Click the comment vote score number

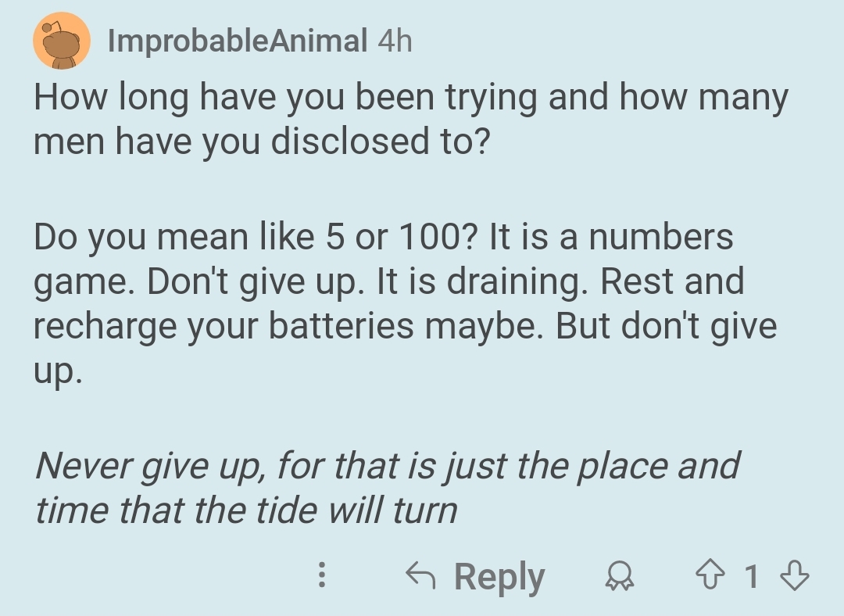tap(752, 577)
